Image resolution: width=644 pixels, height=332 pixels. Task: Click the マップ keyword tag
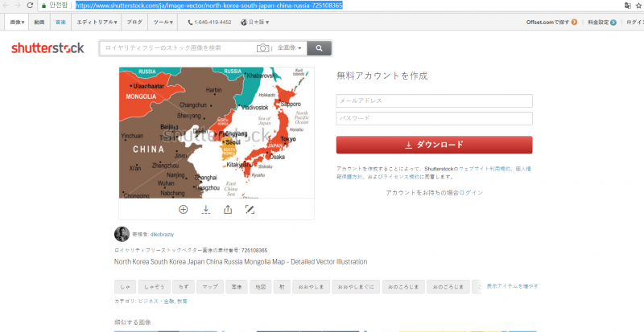click(210, 286)
